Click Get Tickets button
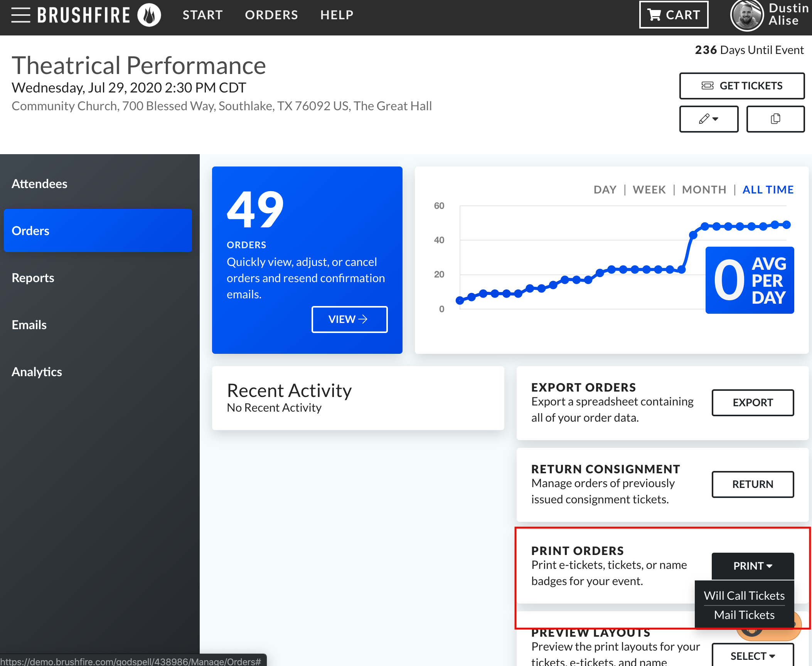This screenshot has height=666, width=812. click(741, 86)
